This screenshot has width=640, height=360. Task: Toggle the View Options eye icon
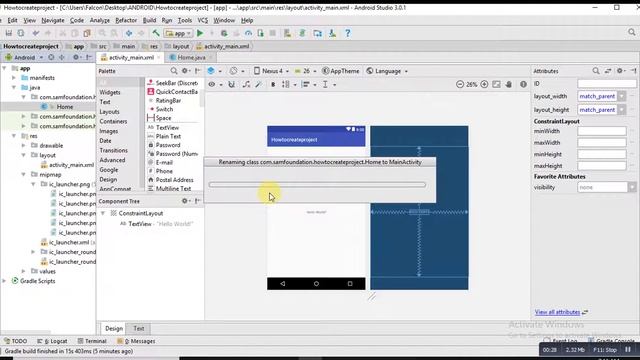(x=212, y=84)
